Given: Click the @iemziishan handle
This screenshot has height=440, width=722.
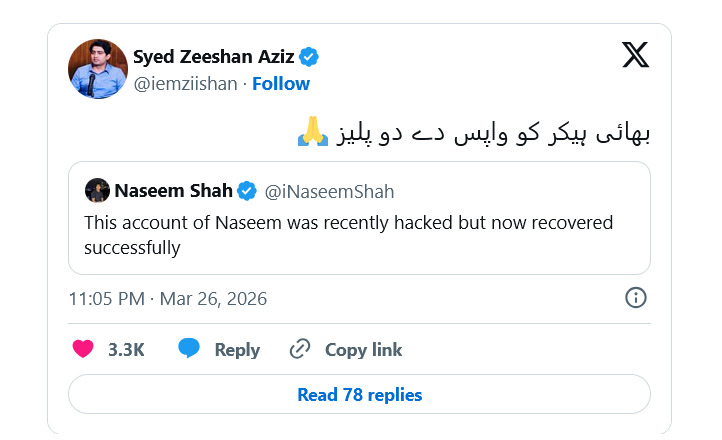Looking at the screenshot, I should point(185,84).
